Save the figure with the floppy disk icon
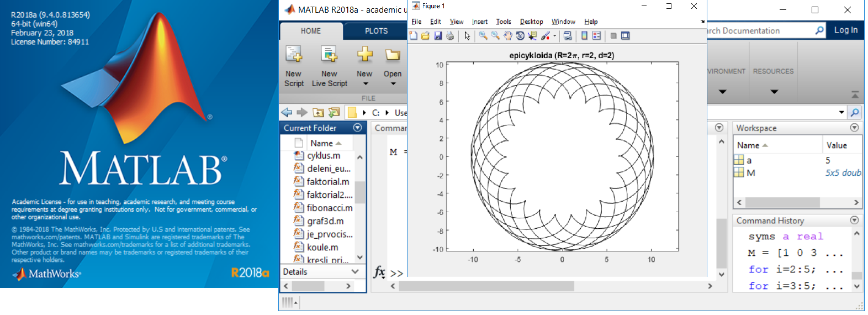 438,36
